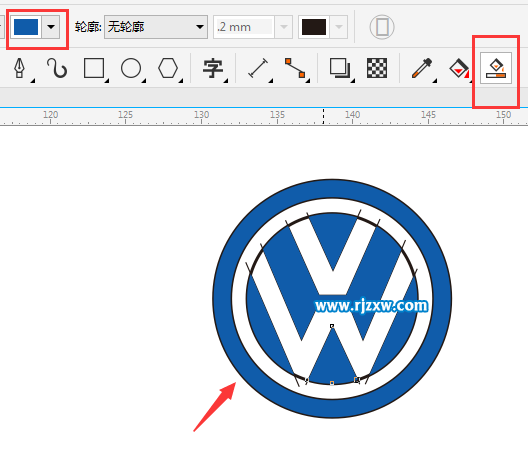Select the Transparency checkerboard tool

pyautogui.click(x=377, y=68)
